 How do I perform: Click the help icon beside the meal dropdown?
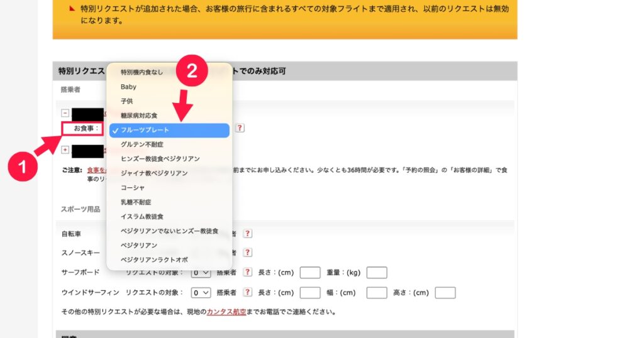tap(240, 128)
